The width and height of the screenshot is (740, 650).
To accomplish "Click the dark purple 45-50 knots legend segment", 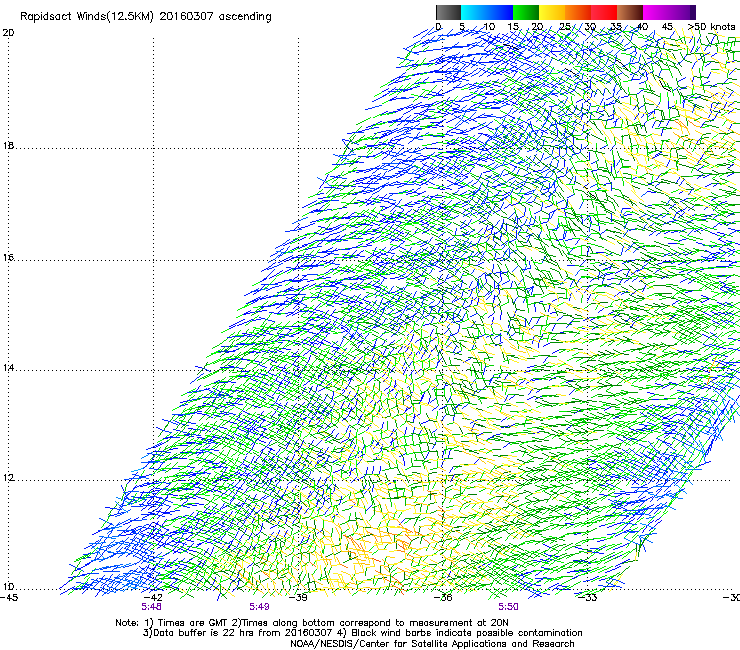I will tap(682, 12).
